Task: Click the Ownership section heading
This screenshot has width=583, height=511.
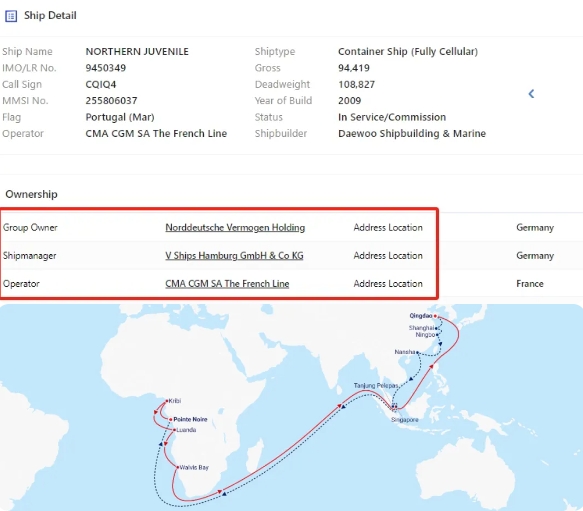Action: [31, 194]
